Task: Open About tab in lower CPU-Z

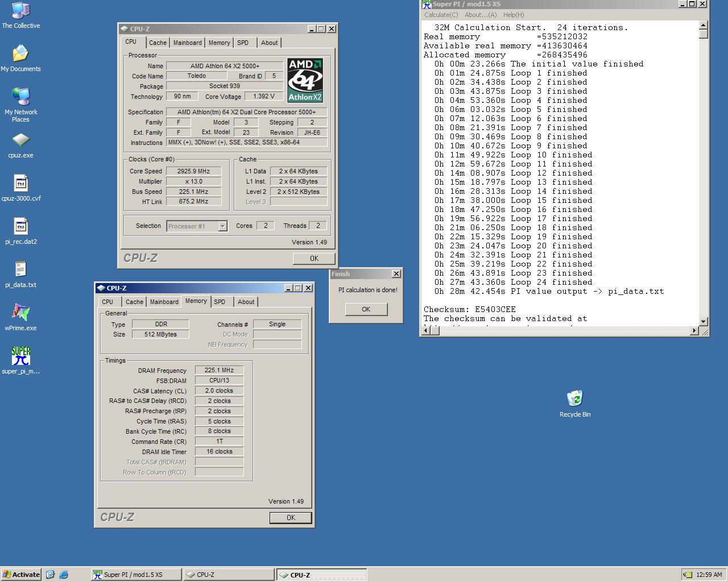Action: click(x=246, y=302)
